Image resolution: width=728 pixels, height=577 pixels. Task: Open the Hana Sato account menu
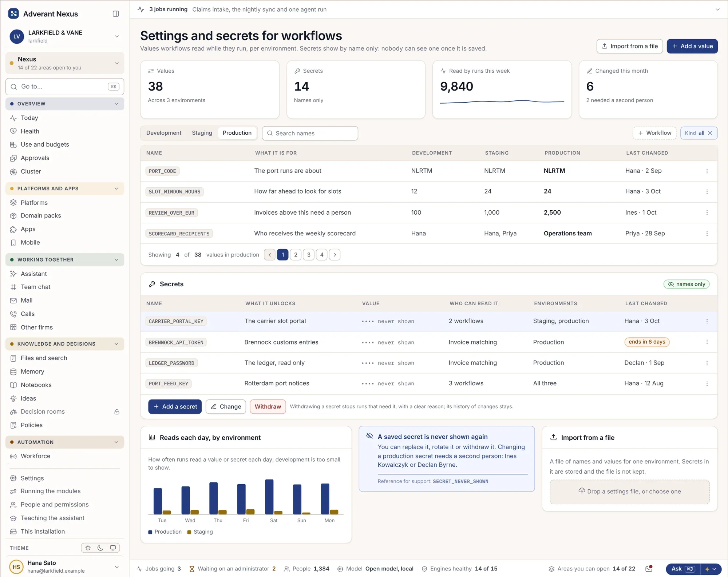click(x=65, y=567)
